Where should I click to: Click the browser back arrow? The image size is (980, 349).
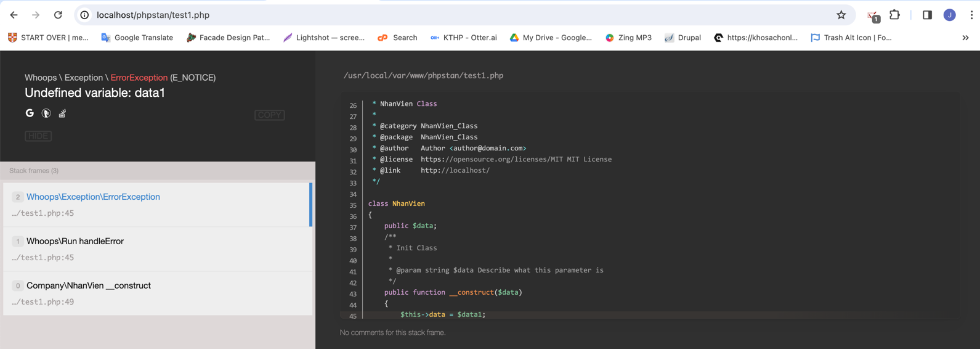[14, 15]
